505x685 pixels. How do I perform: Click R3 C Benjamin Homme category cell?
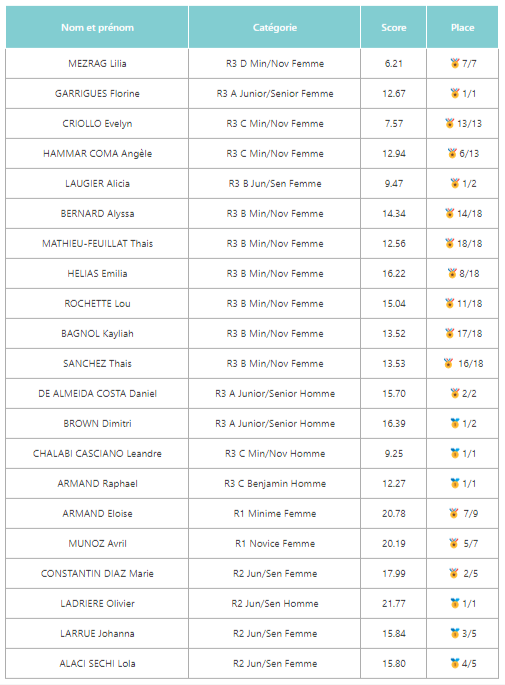pyautogui.click(x=274, y=484)
